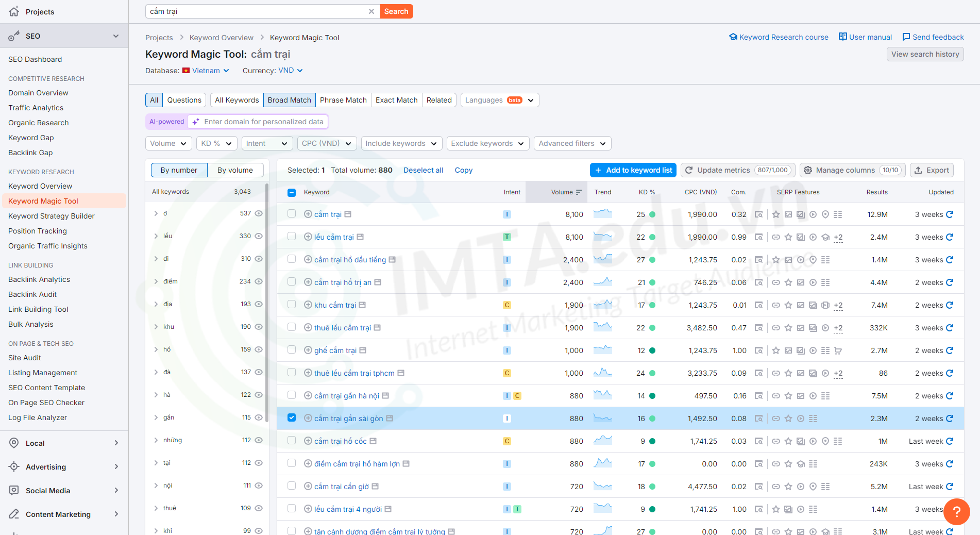Toggle eye icon for lều group
This screenshot has width=980, height=535.
(259, 236)
